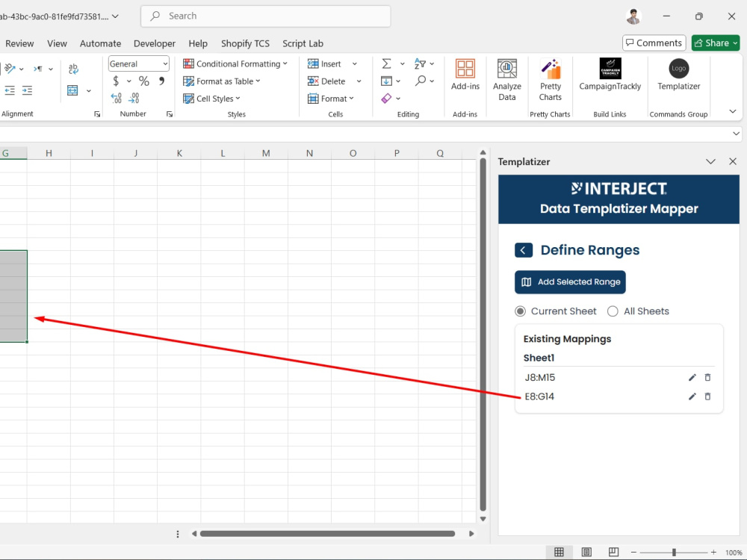Edit the E8:G14 mapping
The width and height of the screenshot is (747, 560).
point(692,396)
